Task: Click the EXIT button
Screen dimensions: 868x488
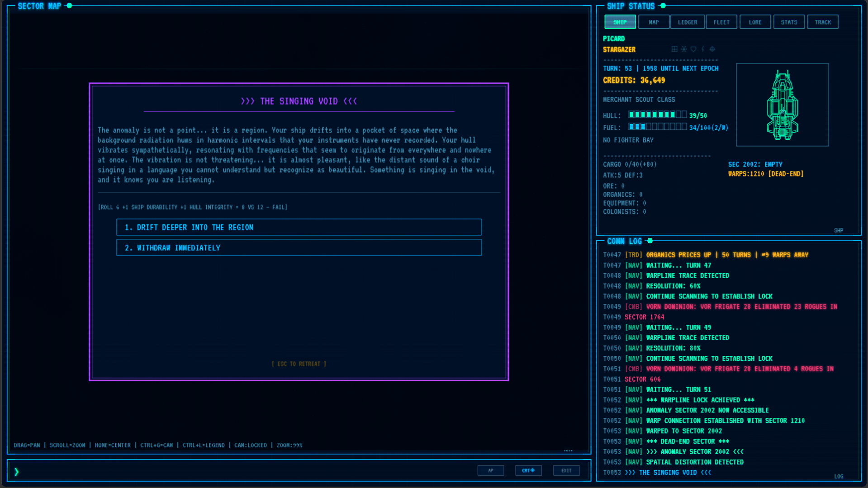Action: (x=566, y=471)
